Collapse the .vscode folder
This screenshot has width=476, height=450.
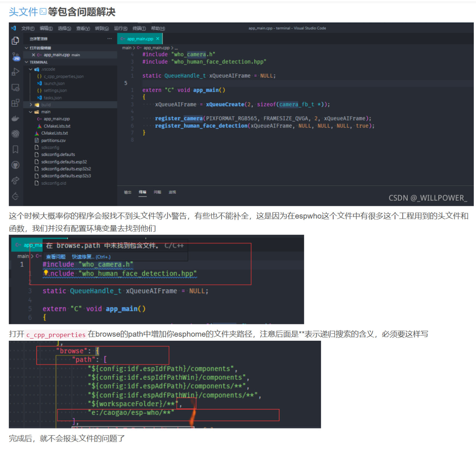point(31,69)
